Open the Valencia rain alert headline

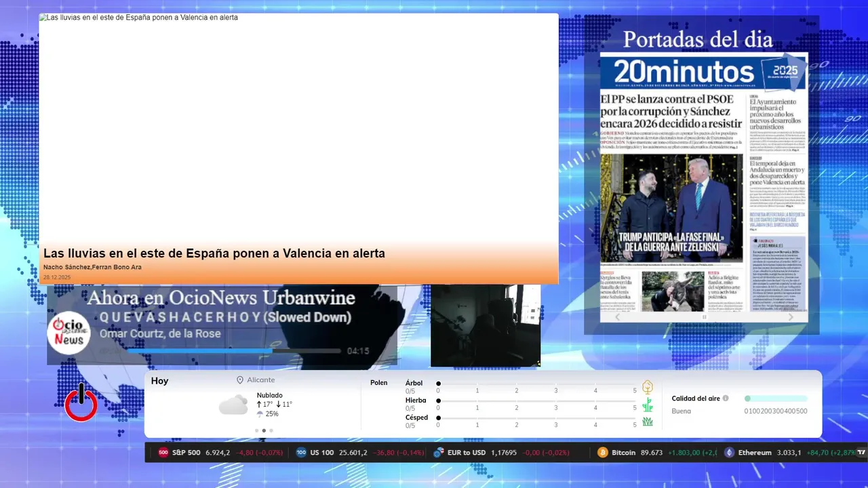point(214,253)
